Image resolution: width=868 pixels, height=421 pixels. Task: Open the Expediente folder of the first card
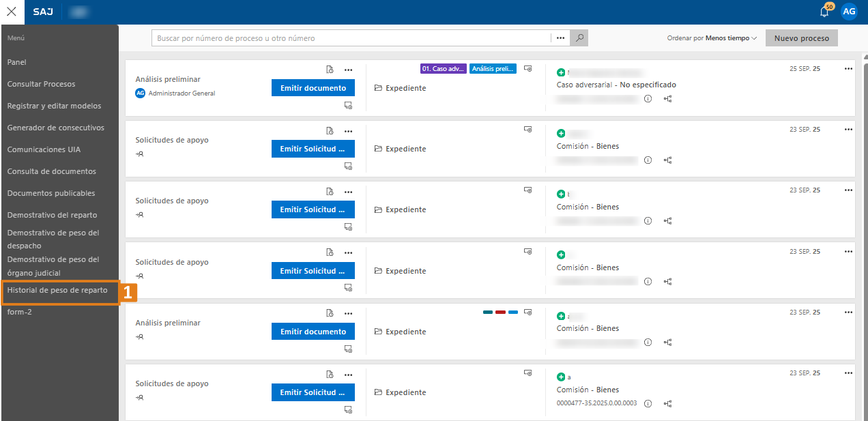tap(400, 88)
